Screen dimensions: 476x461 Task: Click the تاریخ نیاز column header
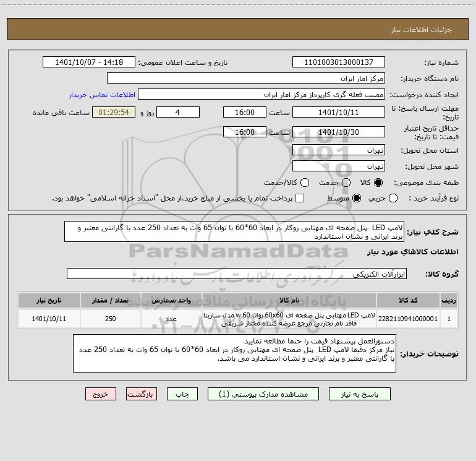pos(49,300)
